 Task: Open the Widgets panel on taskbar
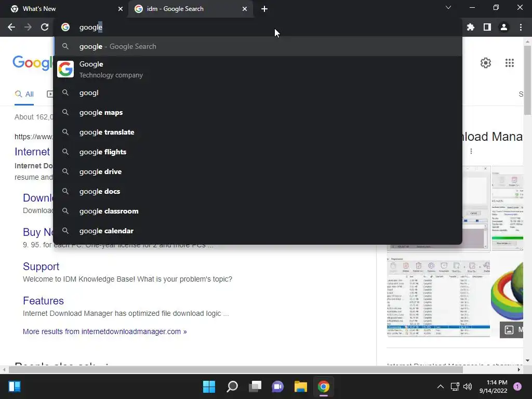pyautogui.click(x=15, y=387)
